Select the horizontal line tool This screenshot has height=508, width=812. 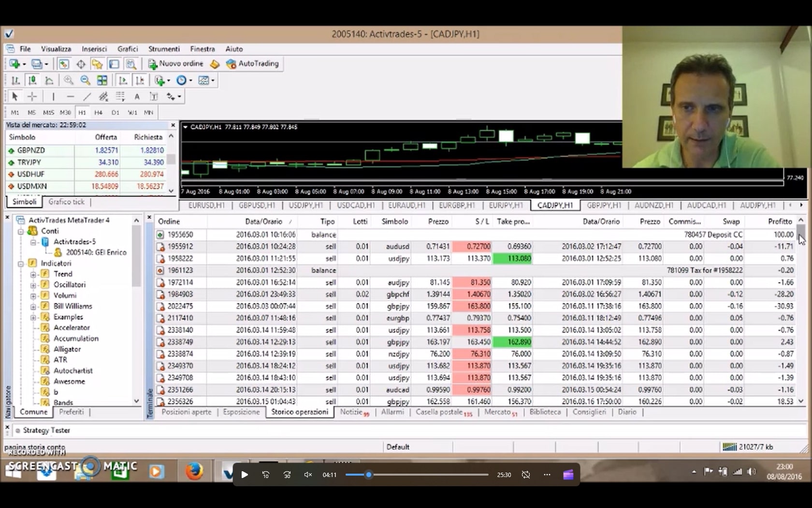pos(70,97)
